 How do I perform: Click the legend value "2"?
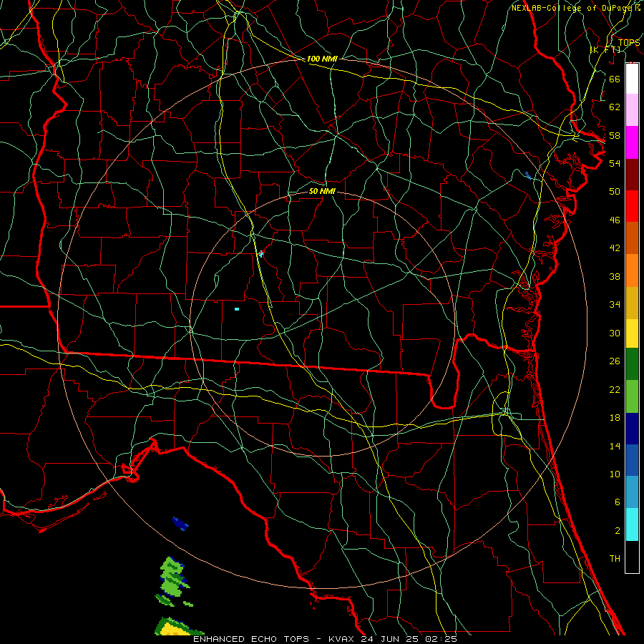click(x=618, y=531)
